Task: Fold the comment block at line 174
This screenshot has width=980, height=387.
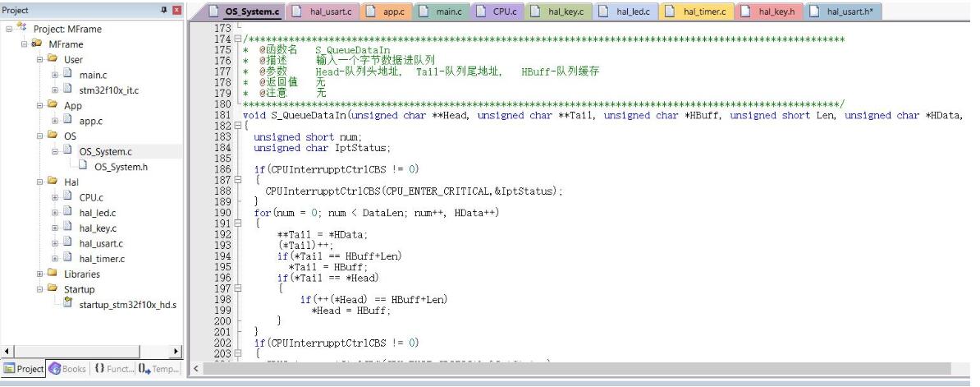Action: point(237,39)
